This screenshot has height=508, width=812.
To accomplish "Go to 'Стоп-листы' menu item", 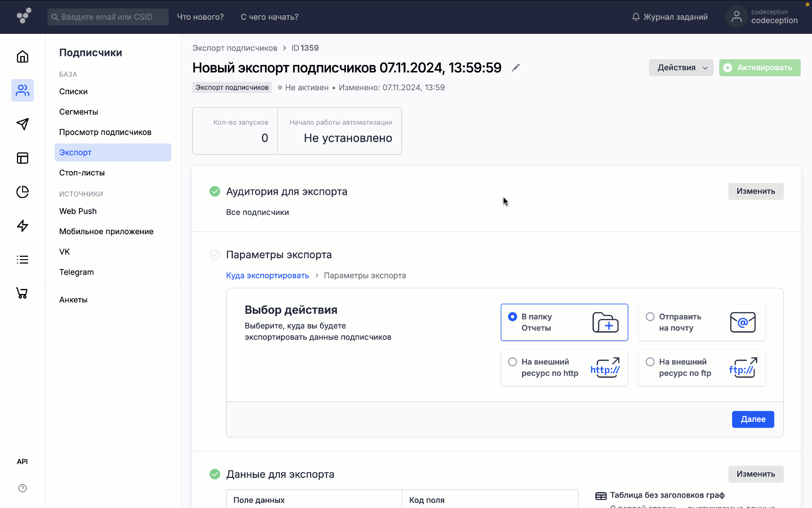I will pos(82,173).
